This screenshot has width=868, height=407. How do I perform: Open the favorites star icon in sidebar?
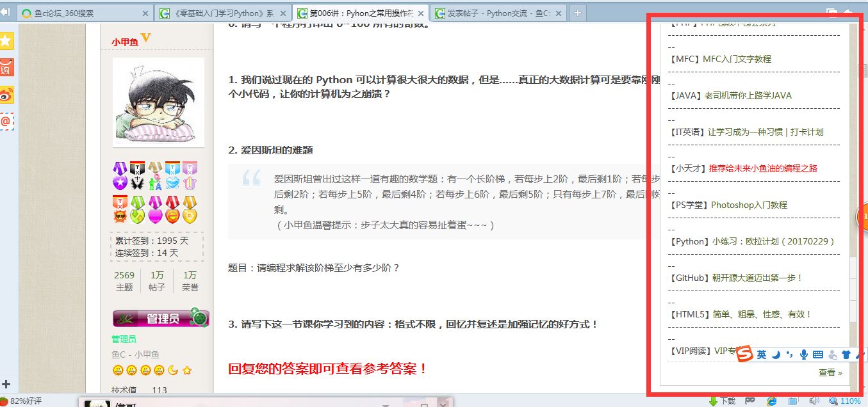(x=6, y=41)
